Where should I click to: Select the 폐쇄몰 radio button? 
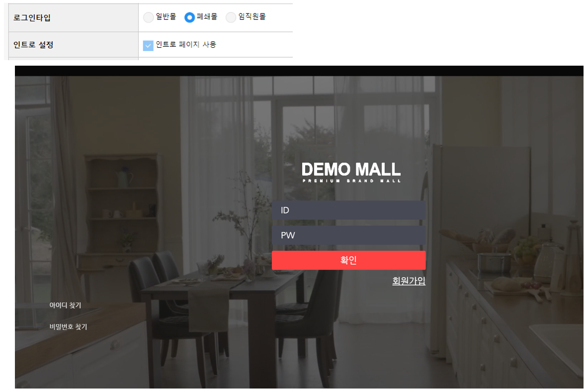190,17
